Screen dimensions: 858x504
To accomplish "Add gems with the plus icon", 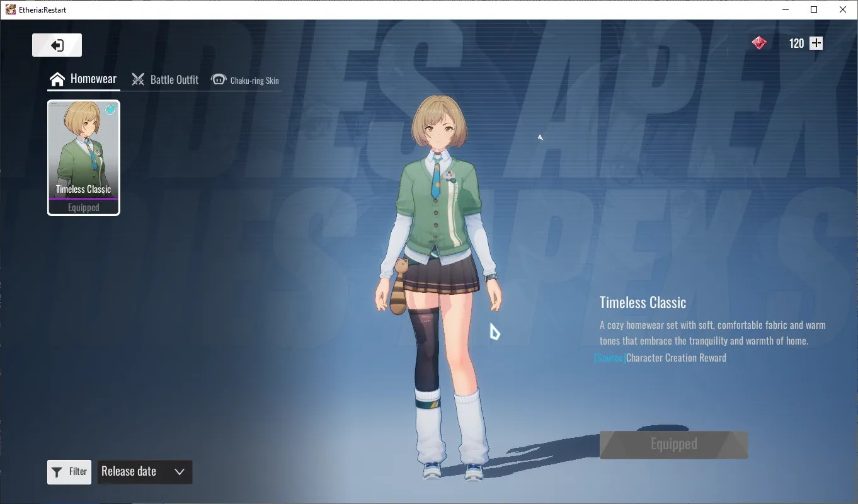I will click(816, 43).
